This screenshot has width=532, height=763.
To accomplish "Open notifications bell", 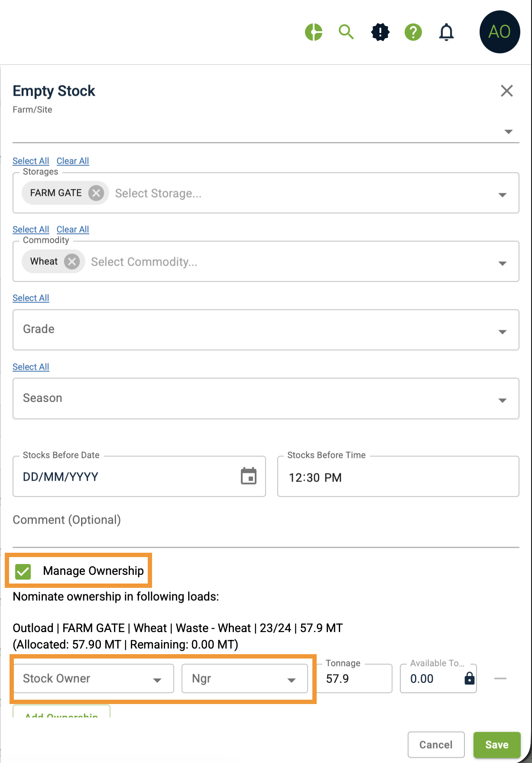I will coord(446,32).
